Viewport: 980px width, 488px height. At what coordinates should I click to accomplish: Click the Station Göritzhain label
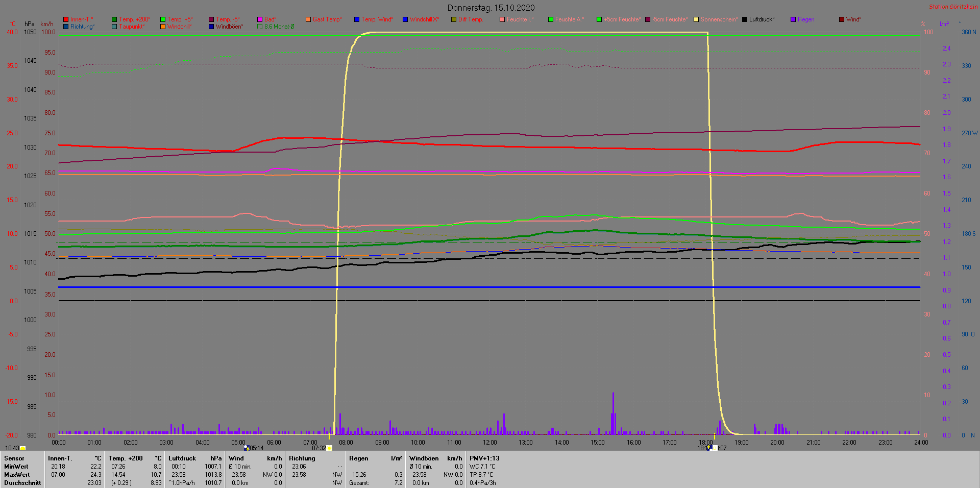click(x=953, y=7)
